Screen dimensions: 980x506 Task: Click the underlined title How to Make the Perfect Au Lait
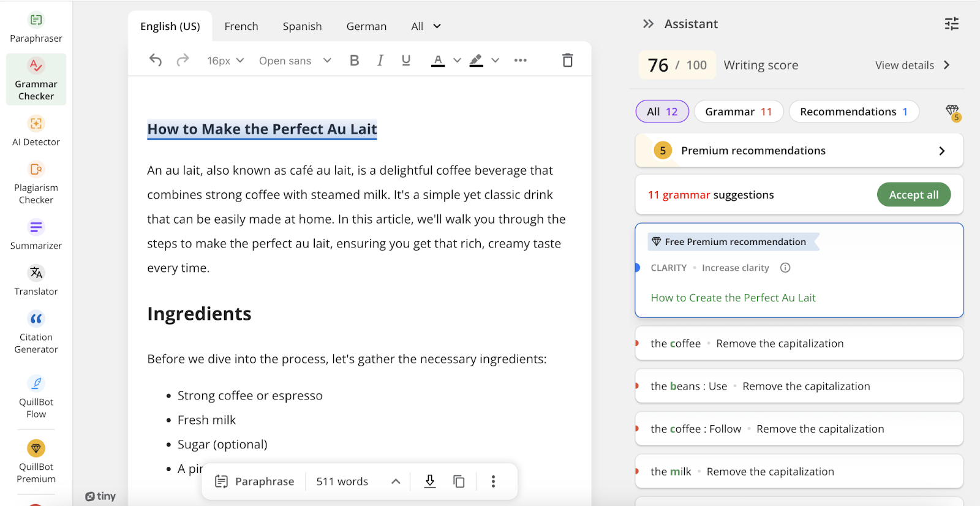coord(262,129)
